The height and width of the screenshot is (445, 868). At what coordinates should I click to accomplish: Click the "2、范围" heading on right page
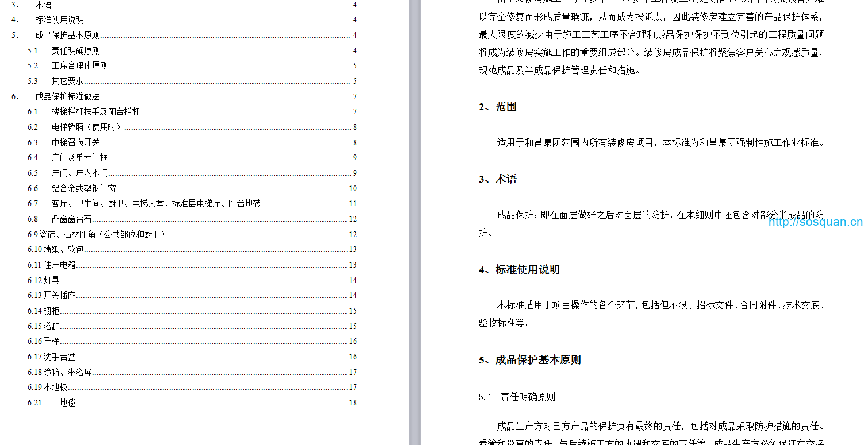pos(498,107)
